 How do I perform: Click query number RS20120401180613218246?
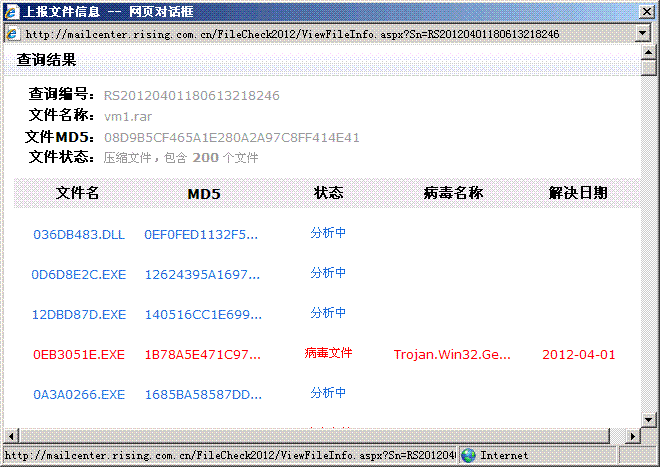click(192, 96)
